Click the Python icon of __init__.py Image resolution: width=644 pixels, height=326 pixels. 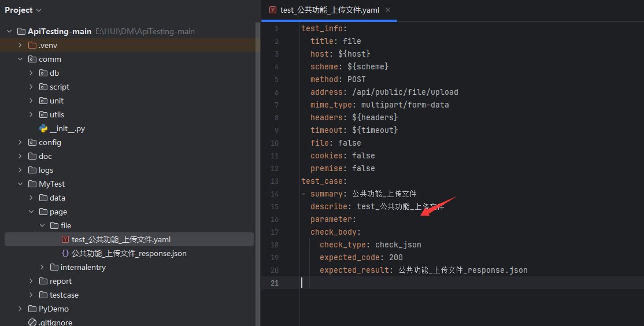(x=43, y=128)
